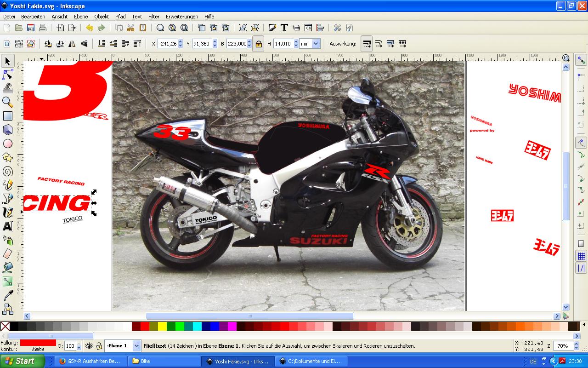The width and height of the screenshot is (588, 368).
Task: Select the Spiral tool
Action: (x=7, y=171)
